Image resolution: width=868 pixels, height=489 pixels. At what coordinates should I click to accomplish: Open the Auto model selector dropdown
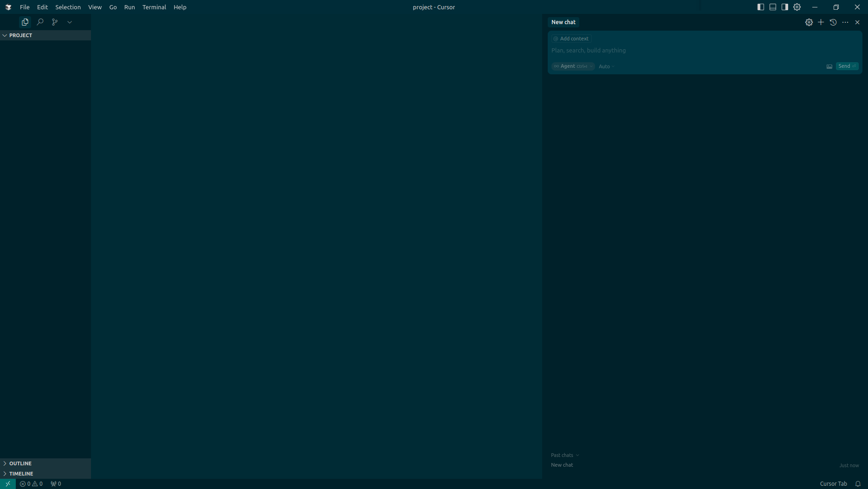point(606,66)
